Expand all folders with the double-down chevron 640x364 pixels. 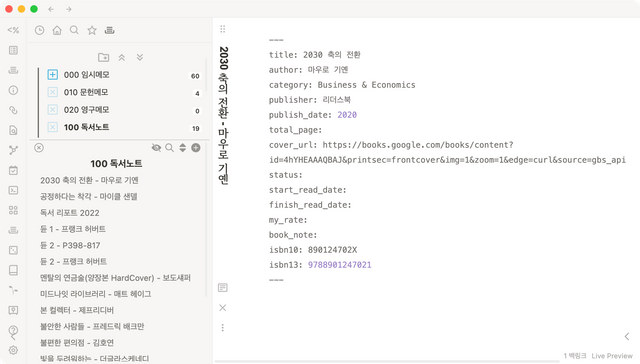pos(140,58)
